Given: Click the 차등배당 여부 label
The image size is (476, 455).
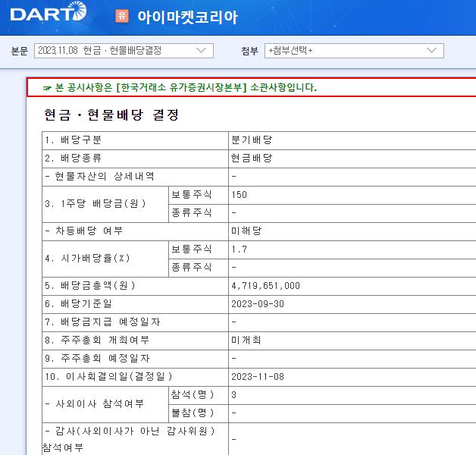Looking at the screenshot, I should 84,231.
